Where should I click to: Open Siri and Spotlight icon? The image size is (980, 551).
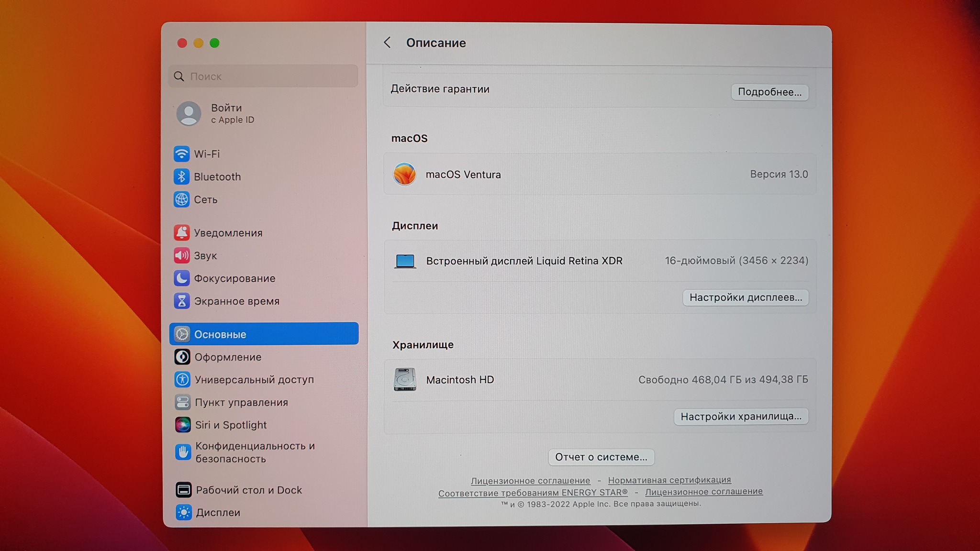[182, 425]
